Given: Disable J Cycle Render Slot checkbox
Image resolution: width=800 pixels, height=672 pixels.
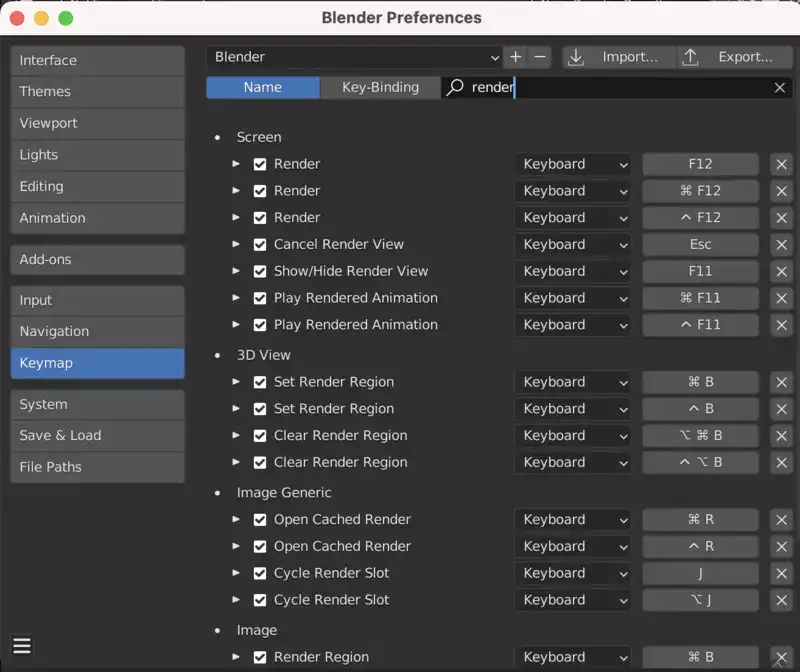Looking at the screenshot, I should [x=260, y=573].
